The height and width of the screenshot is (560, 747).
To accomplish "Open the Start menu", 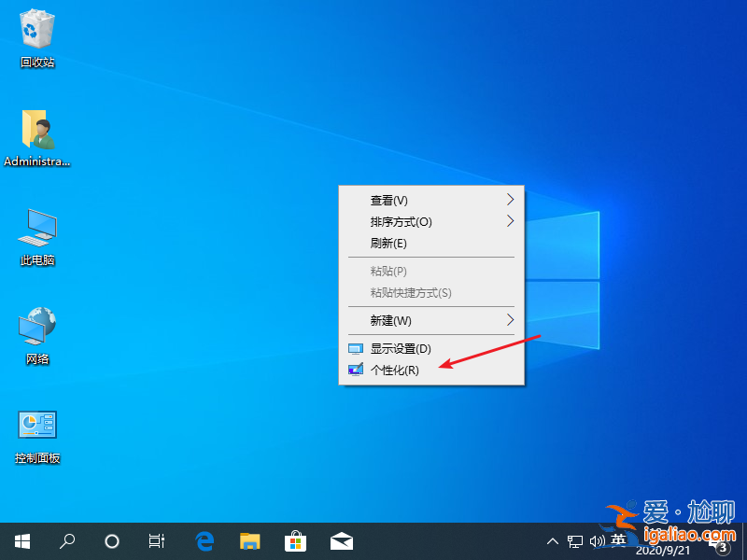I will [21, 540].
